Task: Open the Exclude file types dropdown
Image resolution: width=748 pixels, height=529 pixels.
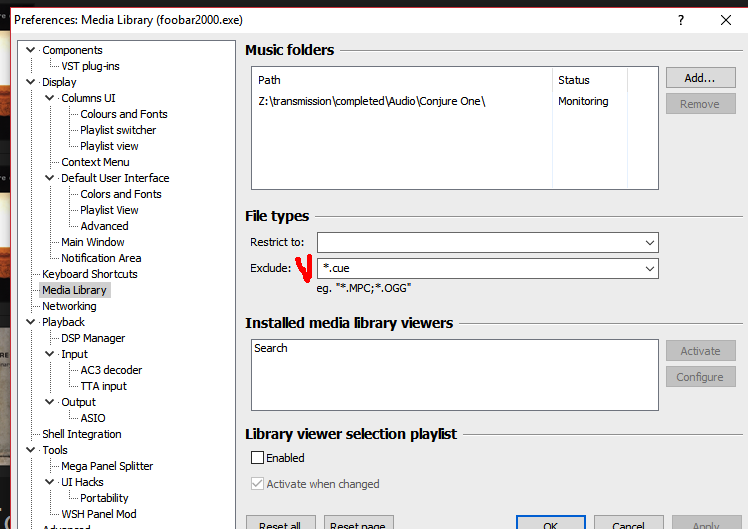Action: click(650, 268)
